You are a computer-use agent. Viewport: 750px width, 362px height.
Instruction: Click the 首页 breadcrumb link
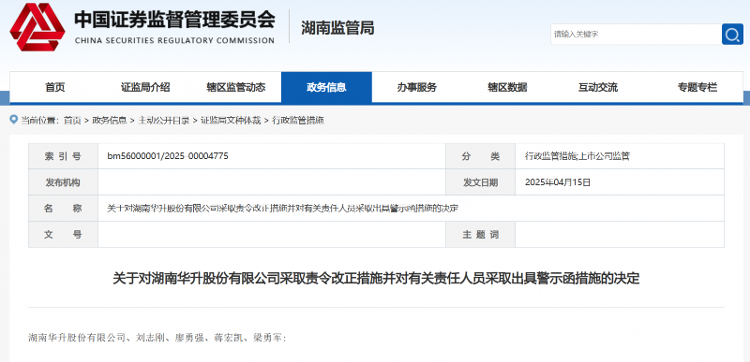pos(72,121)
